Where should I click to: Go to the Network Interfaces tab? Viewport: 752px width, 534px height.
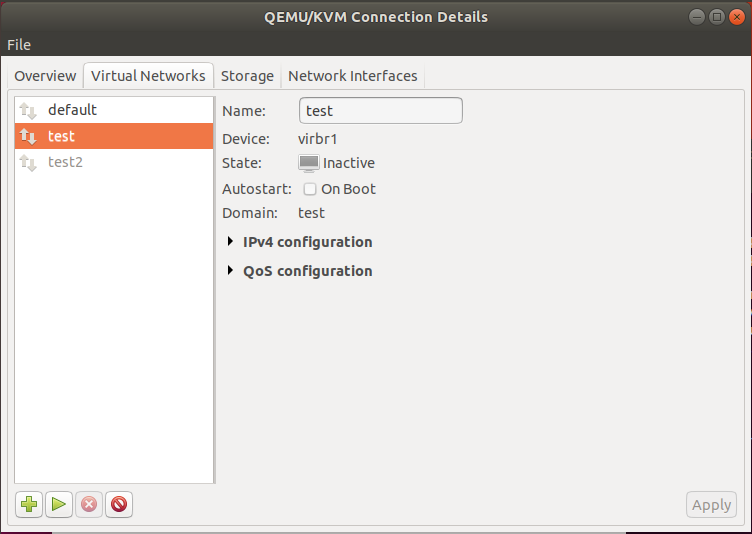point(352,76)
